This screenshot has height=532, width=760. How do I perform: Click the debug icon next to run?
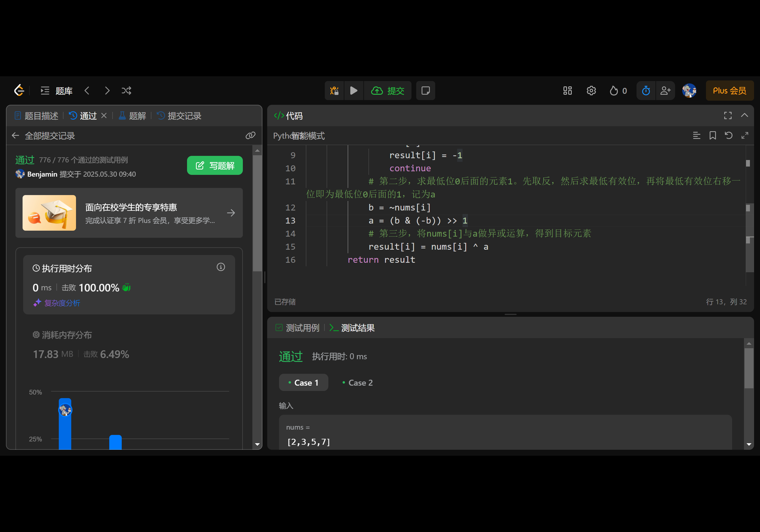point(334,91)
